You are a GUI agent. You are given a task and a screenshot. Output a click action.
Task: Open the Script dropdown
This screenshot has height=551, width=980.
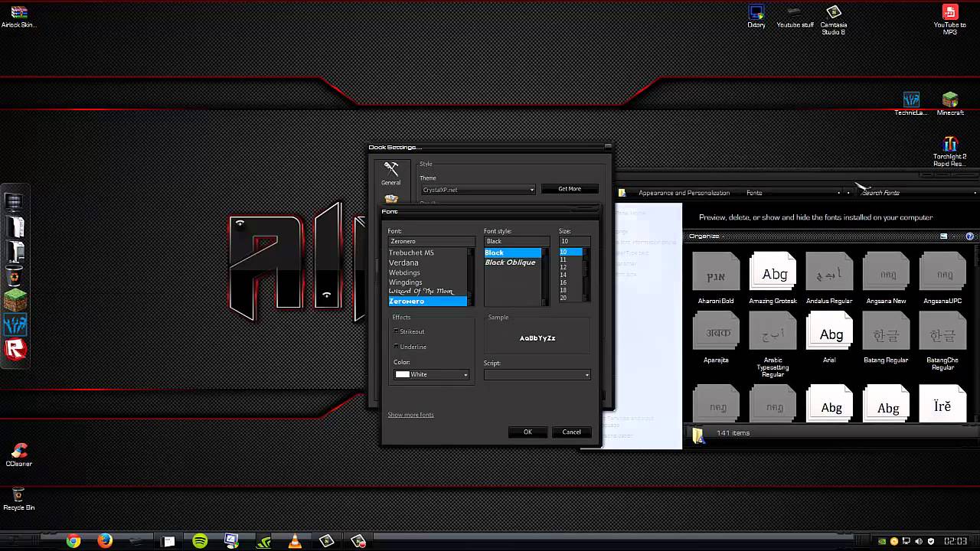(x=537, y=374)
